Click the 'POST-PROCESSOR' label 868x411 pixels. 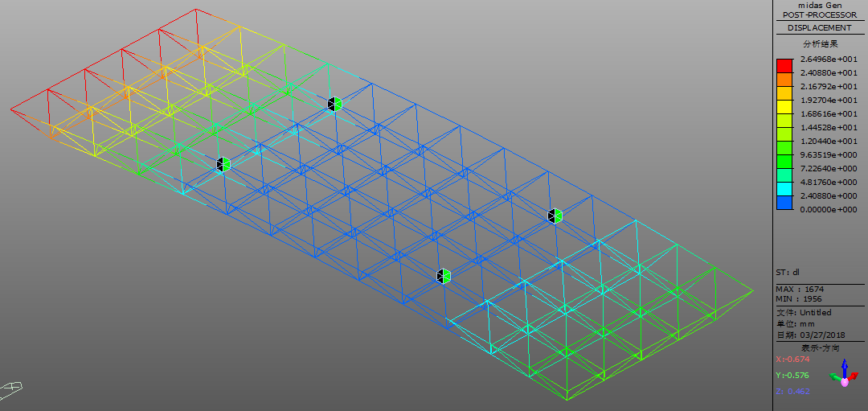click(820, 15)
